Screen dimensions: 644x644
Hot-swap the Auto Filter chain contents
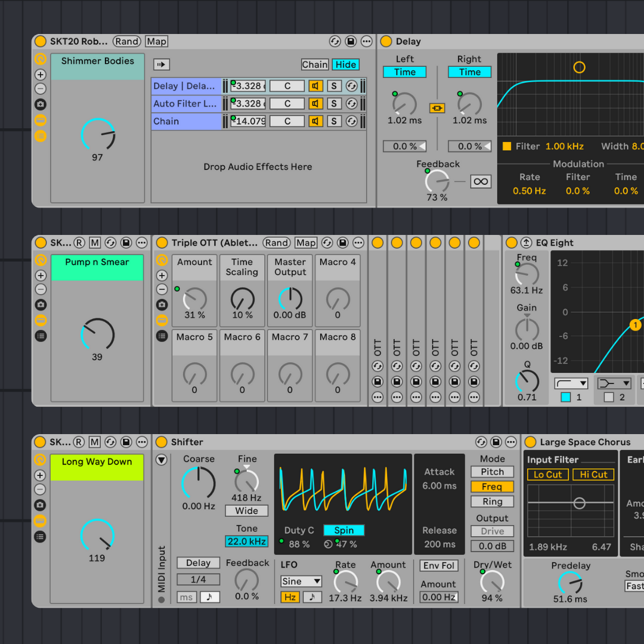(352, 103)
